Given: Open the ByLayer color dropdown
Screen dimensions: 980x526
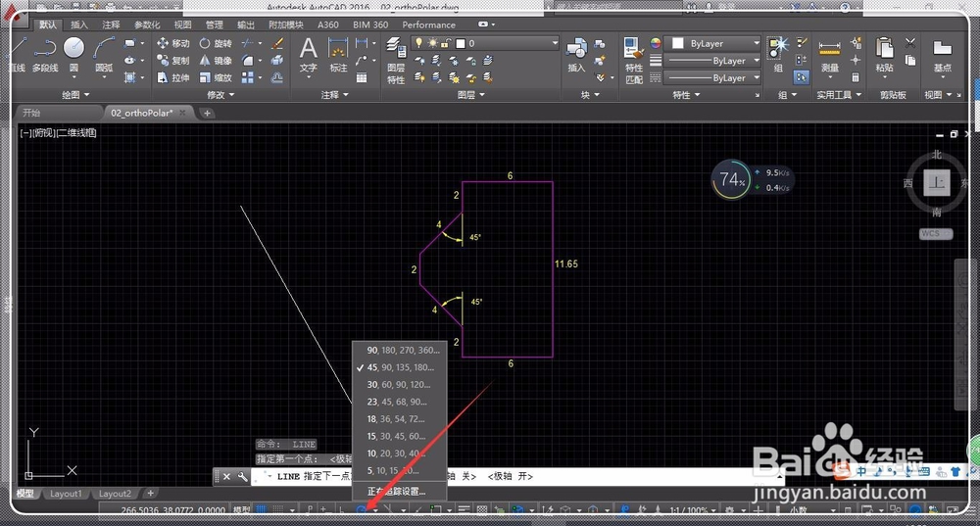Looking at the screenshot, I should coord(712,43).
